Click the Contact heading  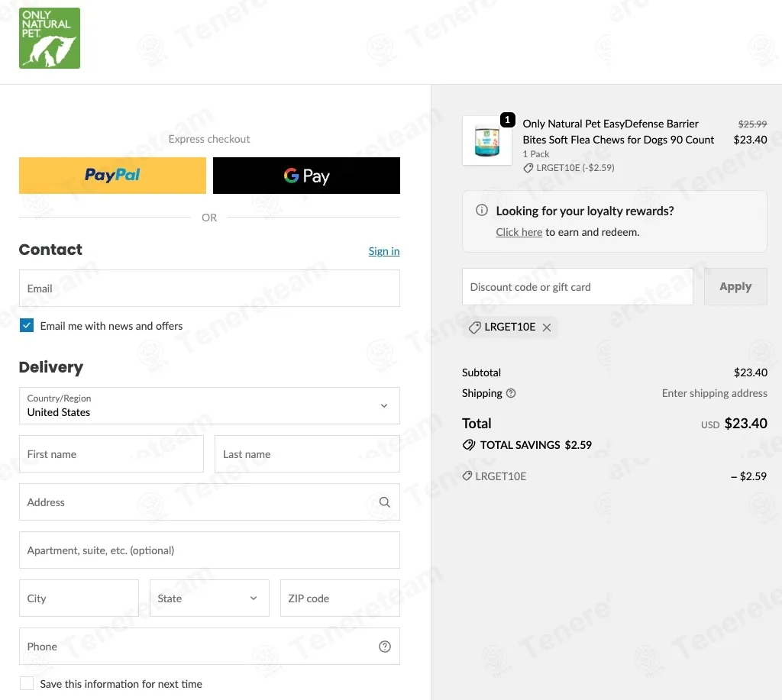click(x=50, y=250)
